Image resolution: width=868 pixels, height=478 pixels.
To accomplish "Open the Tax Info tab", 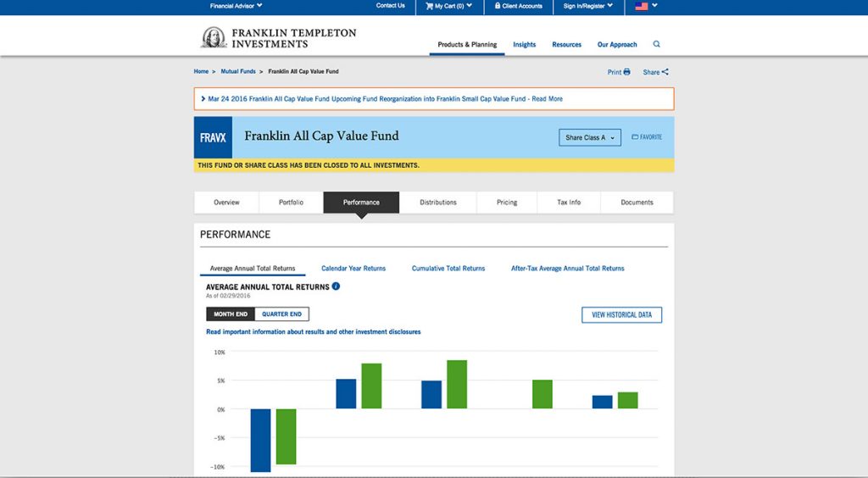I will 569,203.
